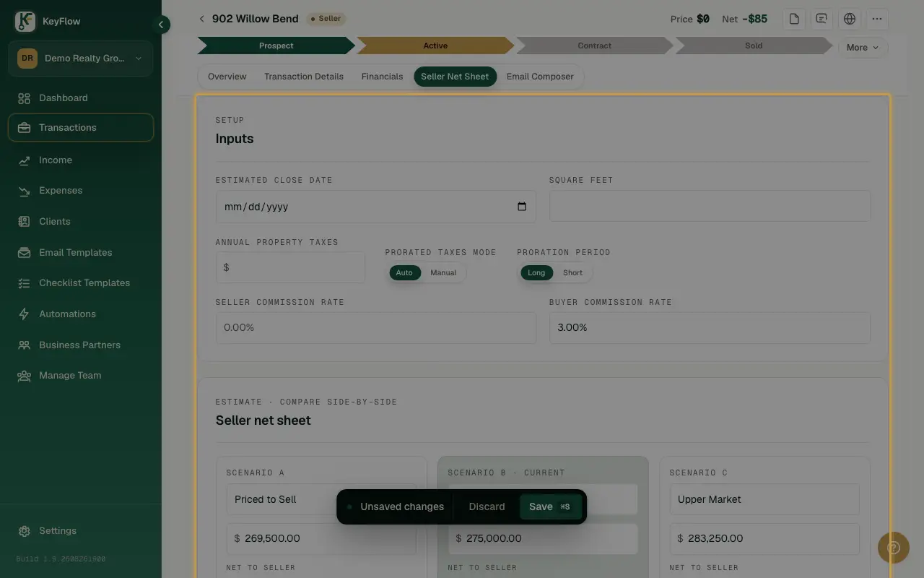Save the unsaved changes

coord(550,506)
